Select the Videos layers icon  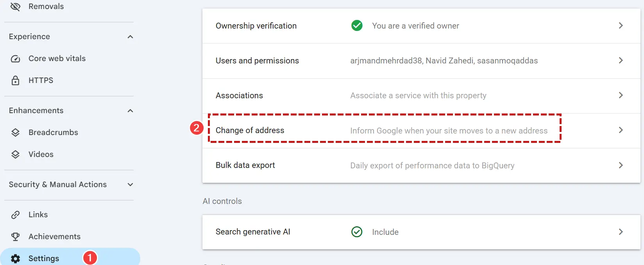coord(15,154)
